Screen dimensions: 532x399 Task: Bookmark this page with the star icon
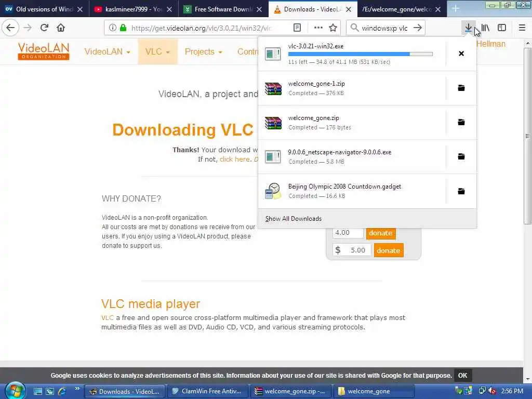coord(333,28)
